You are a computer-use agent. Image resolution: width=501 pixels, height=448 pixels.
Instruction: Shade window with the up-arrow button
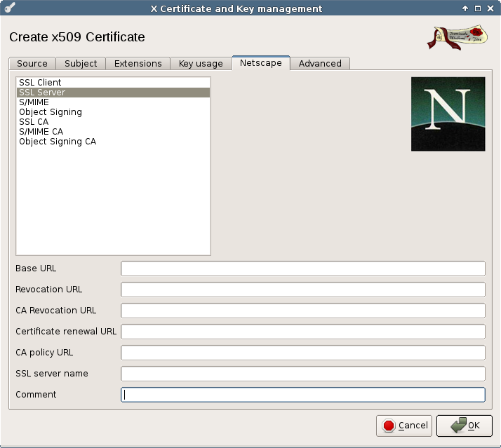(x=465, y=8)
